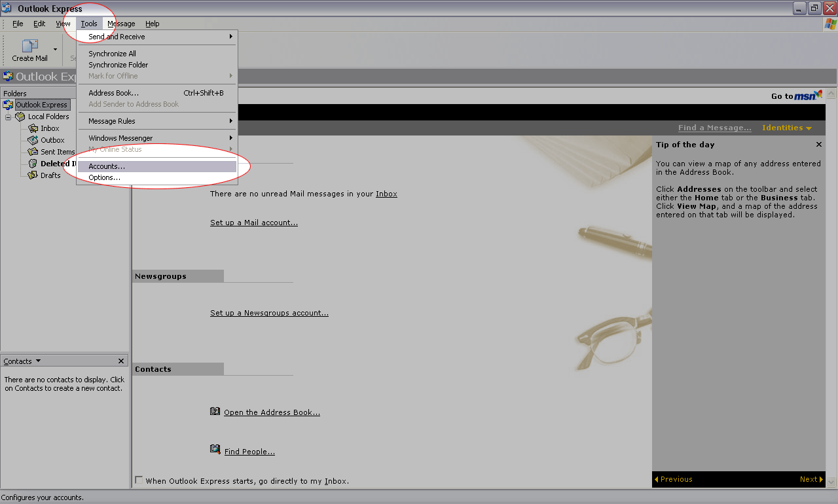Screen dimensions: 838x504
Task: Open the Sent Items folder
Action: (58, 152)
